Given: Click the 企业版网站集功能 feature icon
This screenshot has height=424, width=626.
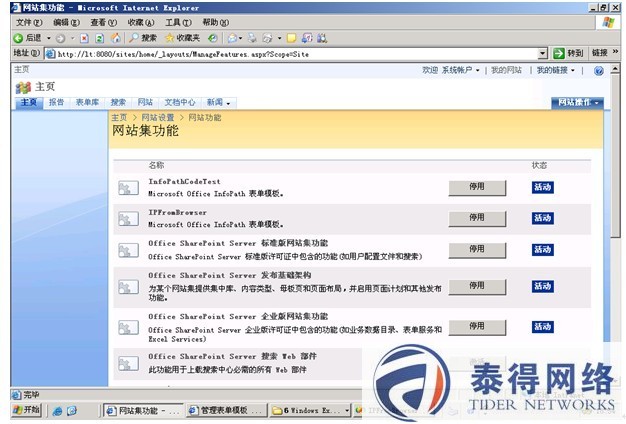Looking at the screenshot, I should coord(129,327).
